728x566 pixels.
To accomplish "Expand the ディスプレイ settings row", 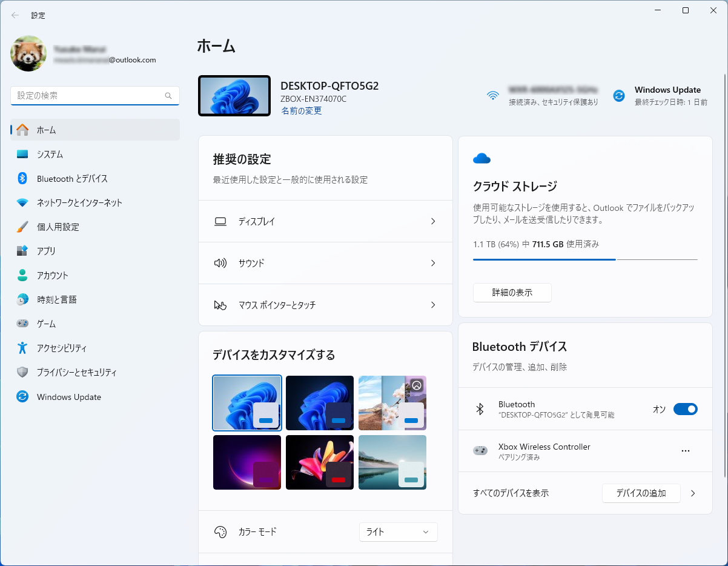I will click(325, 222).
